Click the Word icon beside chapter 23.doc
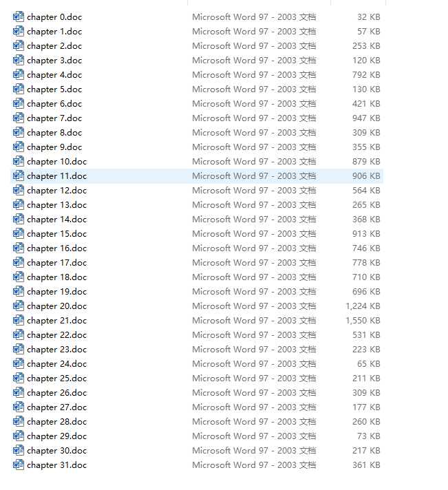Image resolution: width=448 pixels, height=490 pixels. [19, 350]
